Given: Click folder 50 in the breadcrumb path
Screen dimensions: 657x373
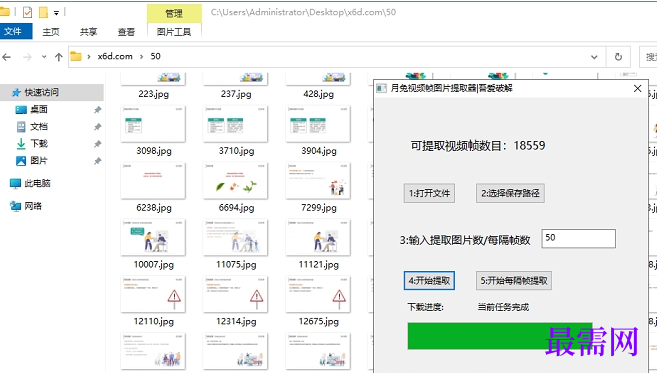Looking at the screenshot, I should pyautogui.click(x=155, y=56).
